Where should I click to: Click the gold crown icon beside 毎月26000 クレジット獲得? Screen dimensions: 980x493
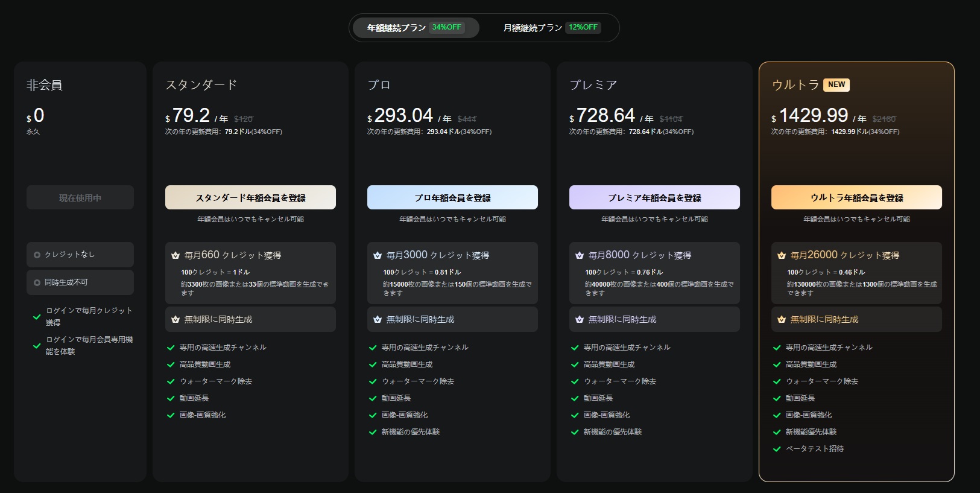pos(782,256)
